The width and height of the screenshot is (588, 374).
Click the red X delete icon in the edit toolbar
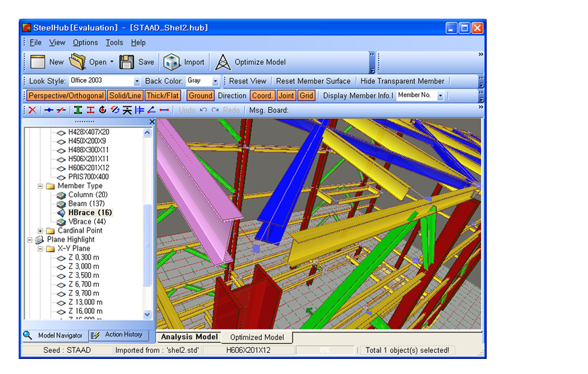[x=33, y=110]
